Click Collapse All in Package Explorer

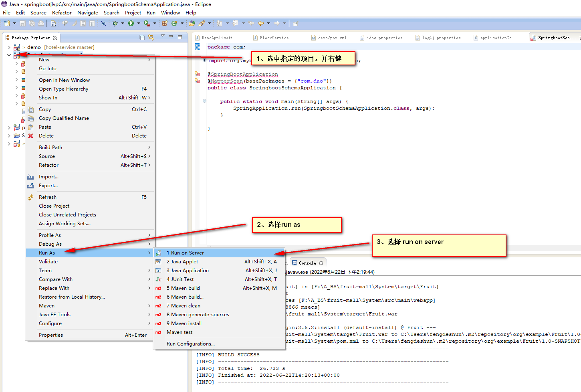pos(142,37)
